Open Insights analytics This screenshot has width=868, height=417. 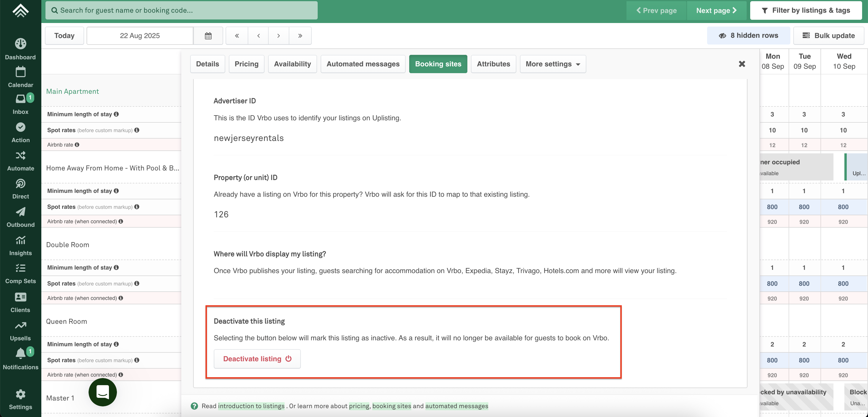tap(21, 245)
